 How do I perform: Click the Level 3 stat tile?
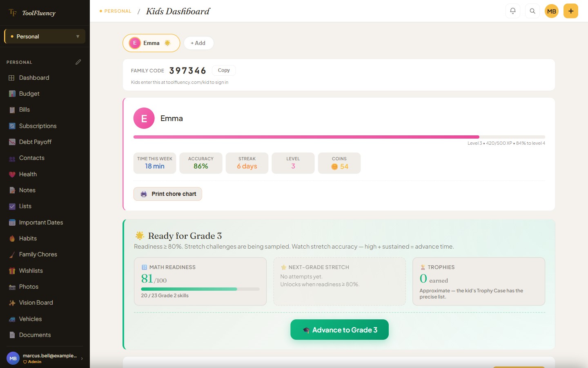(x=293, y=163)
